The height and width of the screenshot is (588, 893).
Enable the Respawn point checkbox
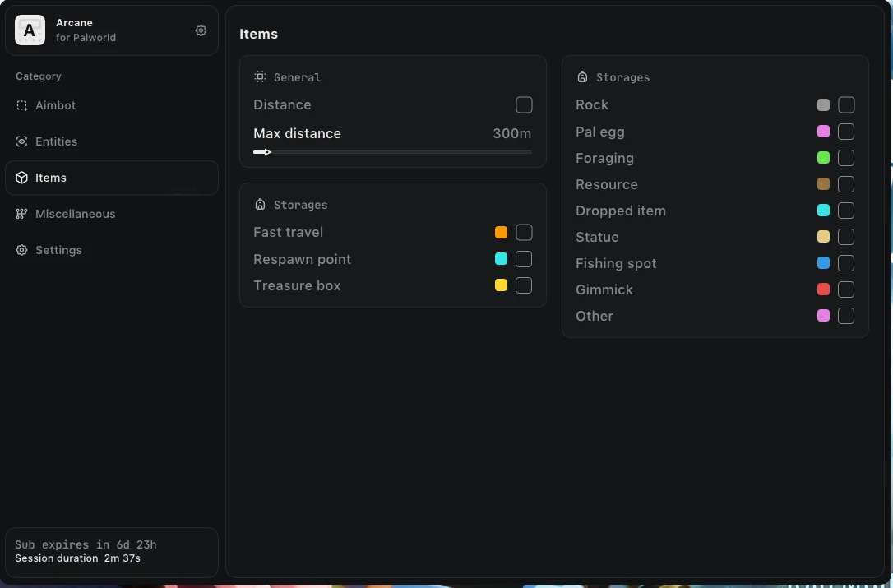point(524,259)
